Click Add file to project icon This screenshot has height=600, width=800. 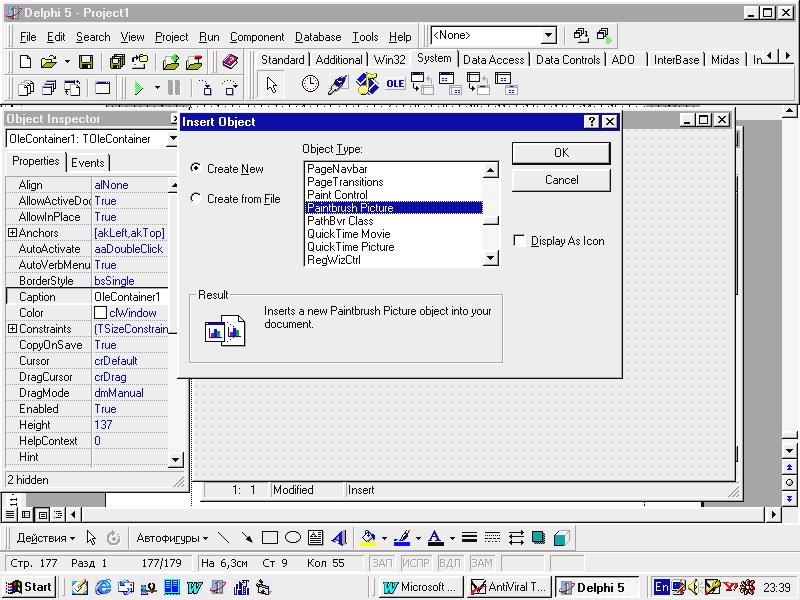pos(171,62)
